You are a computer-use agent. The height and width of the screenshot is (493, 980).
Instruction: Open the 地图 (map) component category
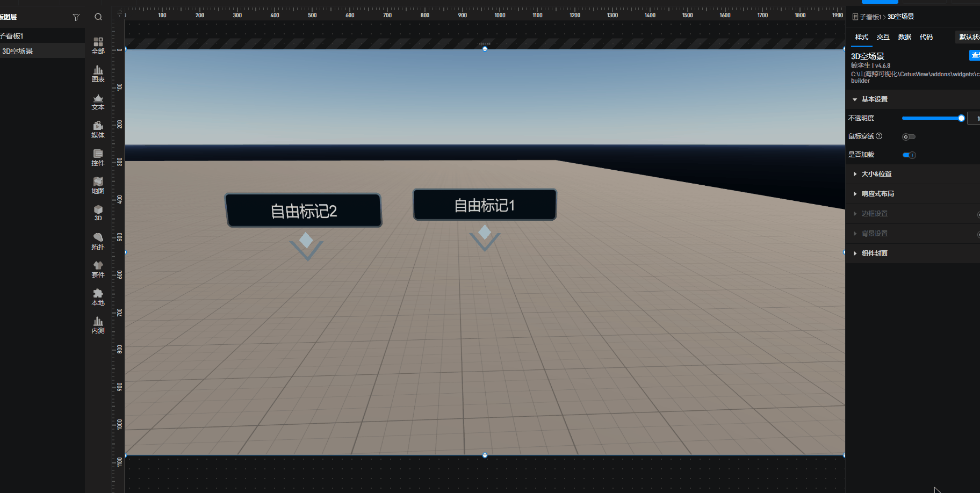coord(98,185)
